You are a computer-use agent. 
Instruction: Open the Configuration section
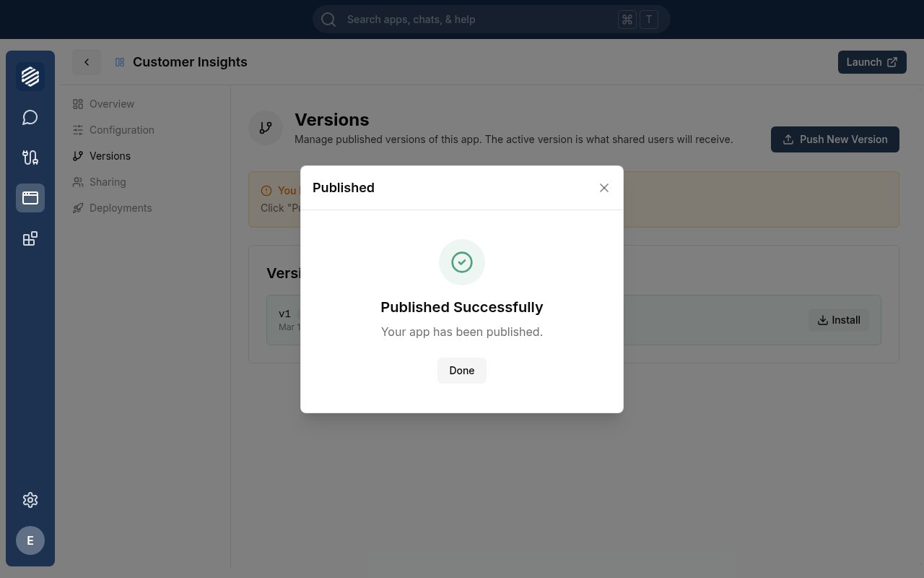coord(113,130)
